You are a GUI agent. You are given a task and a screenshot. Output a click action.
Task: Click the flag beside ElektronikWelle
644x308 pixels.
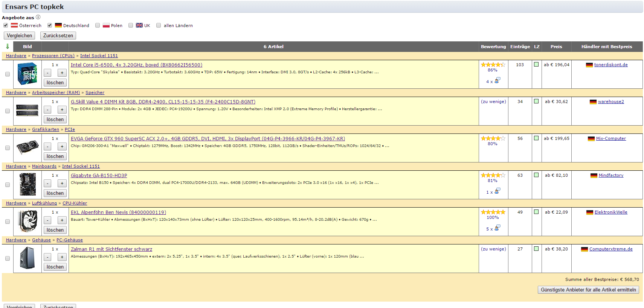coord(590,212)
